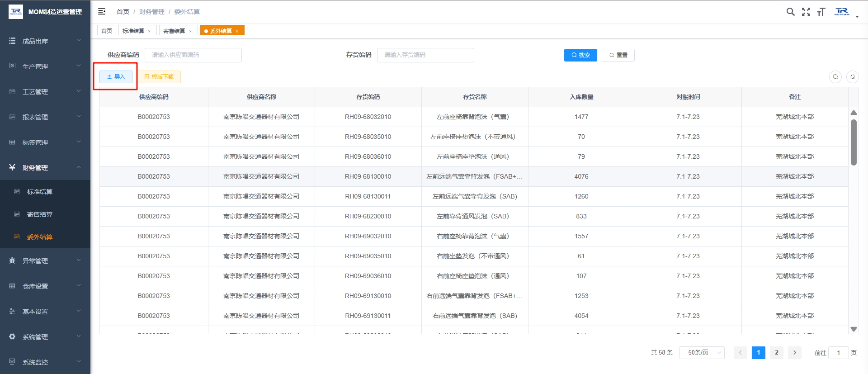Screen dimensions: 868x374
Task: Click the MOM logo in sidebar header
Action: click(16, 12)
